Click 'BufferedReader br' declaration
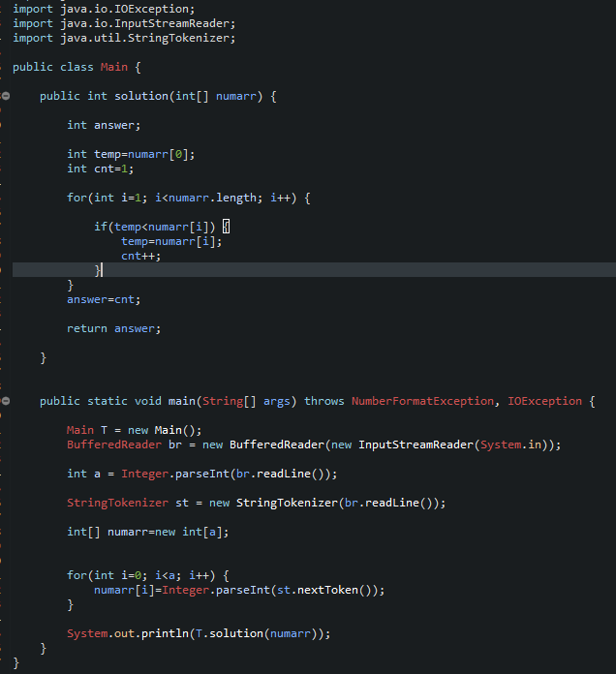This screenshot has width=616, height=674. point(125,444)
